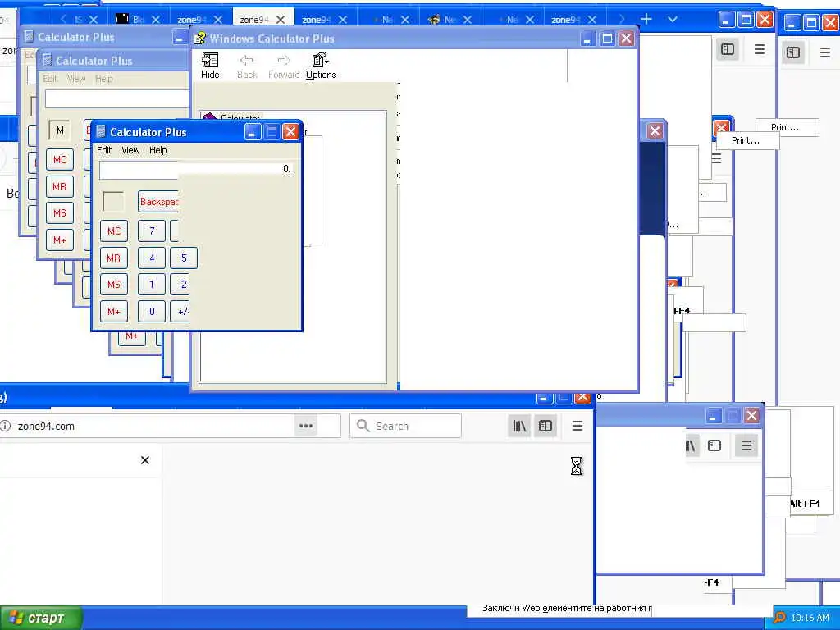This screenshot has width=840, height=630.
Task: Click the Forward arrow in Help window
Action: [x=283, y=66]
